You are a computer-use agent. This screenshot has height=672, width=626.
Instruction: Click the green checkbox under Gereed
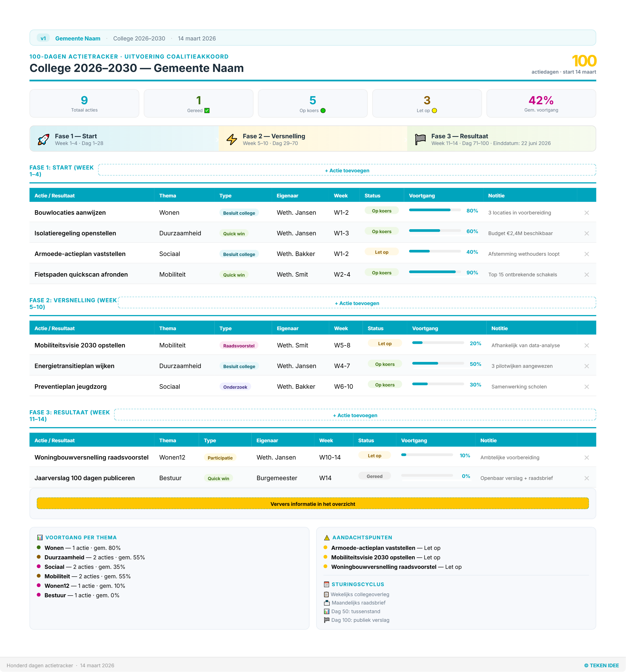(207, 110)
